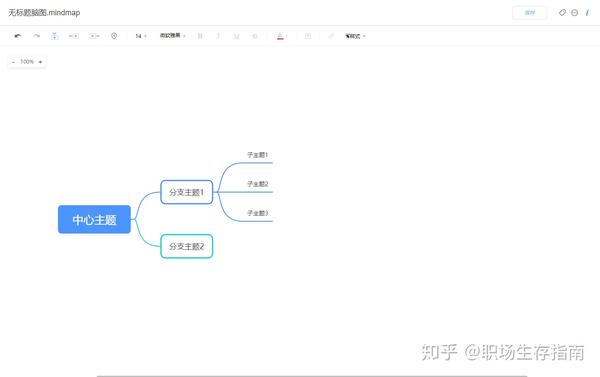Click the insert topic before icon

(94, 36)
